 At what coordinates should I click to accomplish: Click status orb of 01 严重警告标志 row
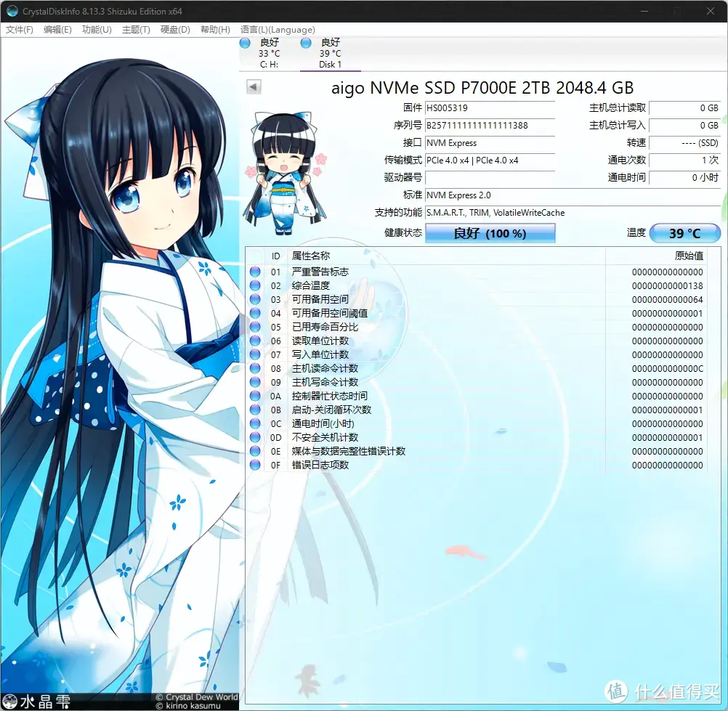coord(255,272)
